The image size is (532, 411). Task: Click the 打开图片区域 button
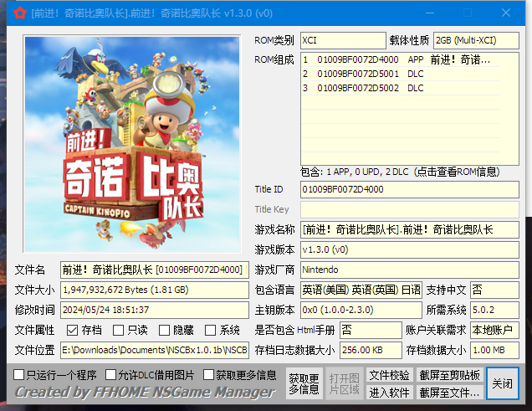click(x=344, y=383)
